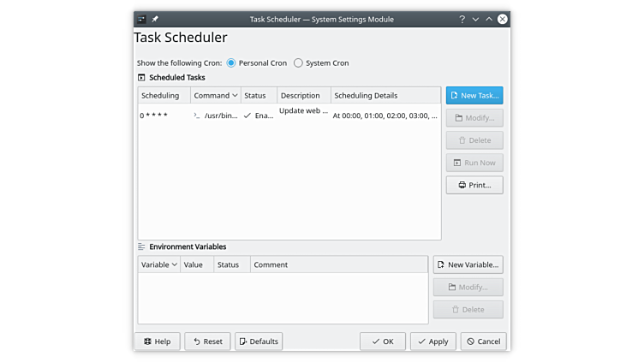Sort variables by the Variable column header
Viewport: 644px width, 362px height.
click(159, 264)
